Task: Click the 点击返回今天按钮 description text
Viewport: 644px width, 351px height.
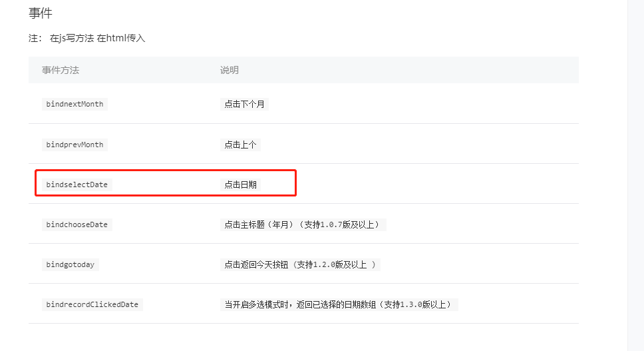Action: pyautogui.click(x=256, y=264)
